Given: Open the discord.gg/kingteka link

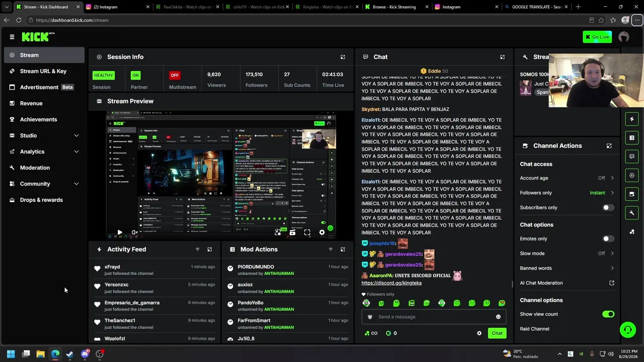Looking at the screenshot, I should [391, 283].
